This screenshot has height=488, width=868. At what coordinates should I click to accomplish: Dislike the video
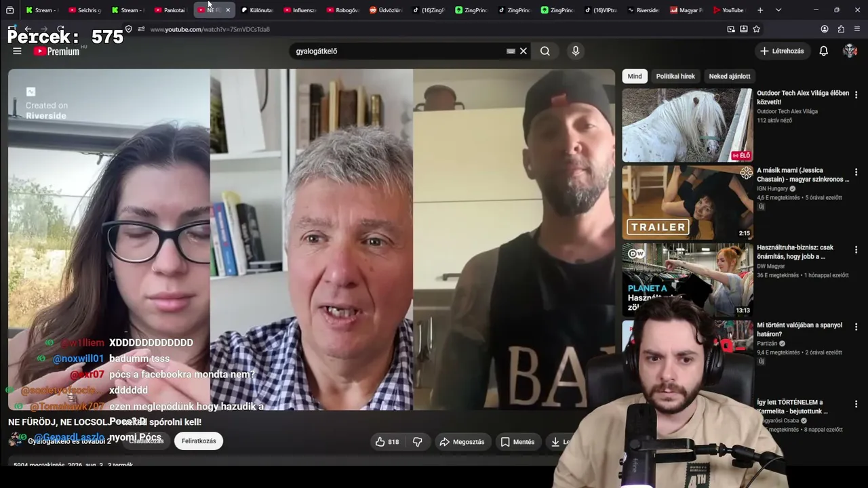[x=418, y=442]
